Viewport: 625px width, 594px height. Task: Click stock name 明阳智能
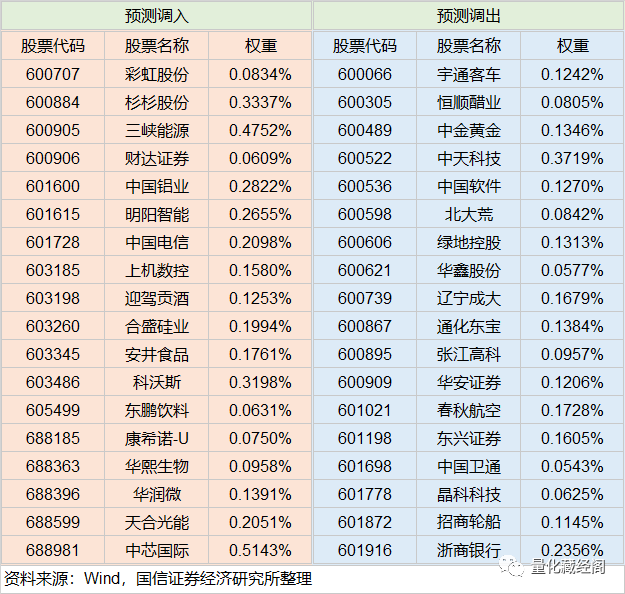point(157,214)
